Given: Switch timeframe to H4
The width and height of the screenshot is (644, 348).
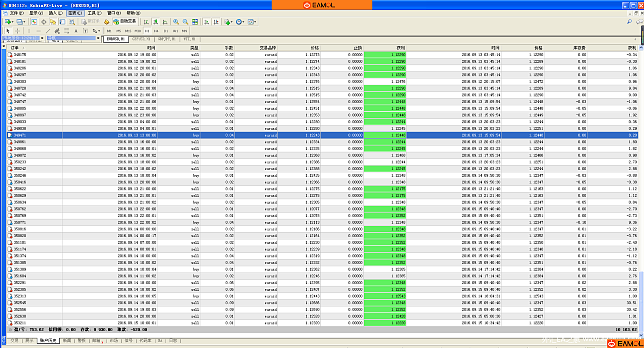Looking at the screenshot, I should coord(156,31).
